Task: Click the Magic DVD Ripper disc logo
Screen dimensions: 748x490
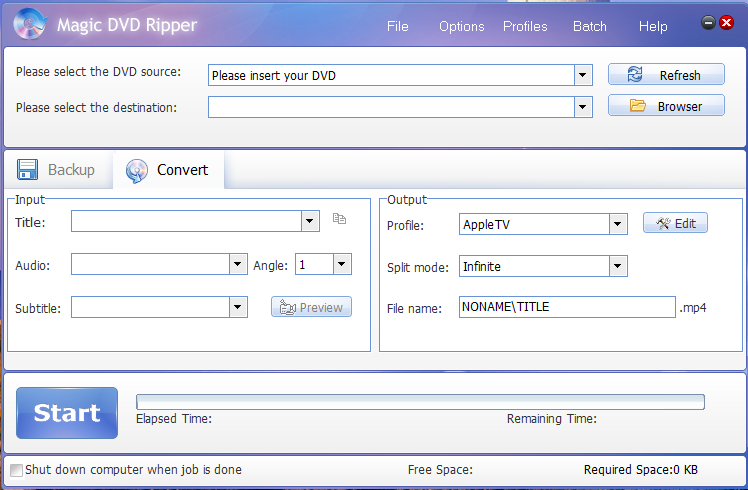Action: click(30, 24)
